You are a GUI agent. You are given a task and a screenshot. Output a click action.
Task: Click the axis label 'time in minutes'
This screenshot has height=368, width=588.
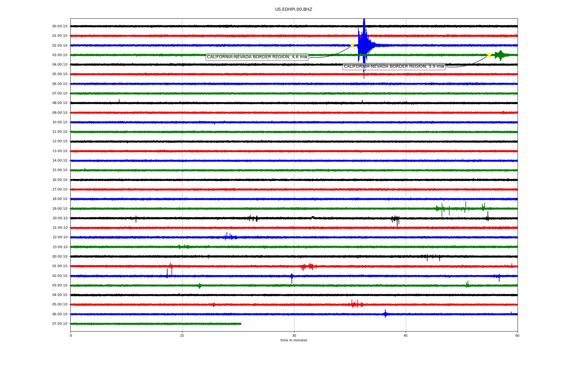[294, 340]
